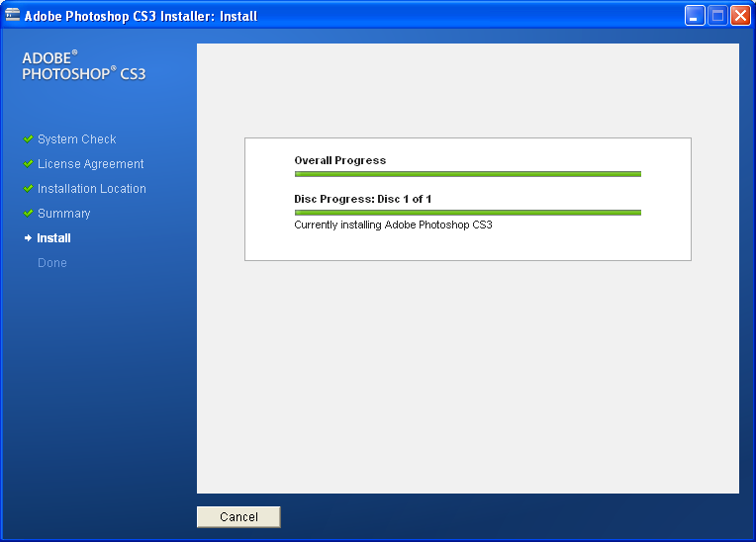Click the installer window title text
Image resolution: width=756 pixels, height=542 pixels.
tap(141, 17)
